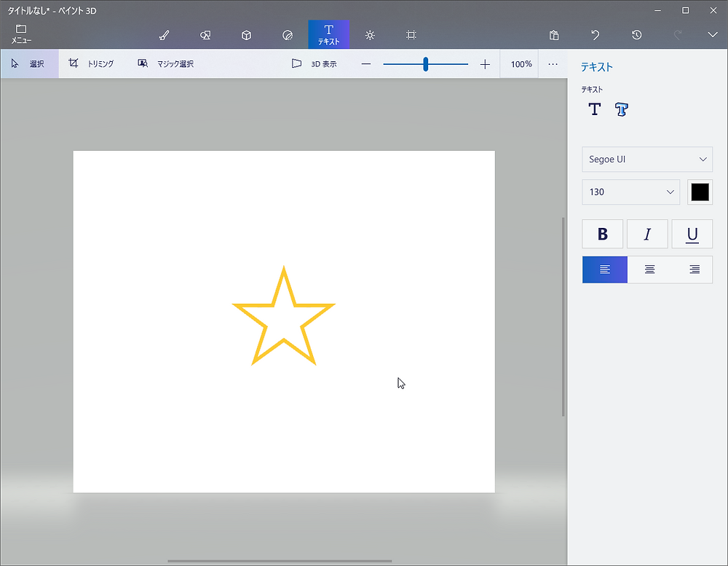Click the greyed Redo arrow
The image size is (728, 566).
[x=678, y=35]
